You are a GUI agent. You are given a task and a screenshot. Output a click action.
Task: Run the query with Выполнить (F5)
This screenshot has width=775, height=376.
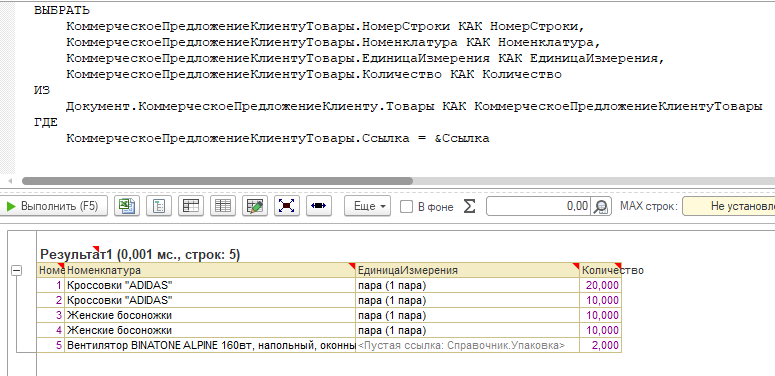pyautogui.click(x=53, y=206)
